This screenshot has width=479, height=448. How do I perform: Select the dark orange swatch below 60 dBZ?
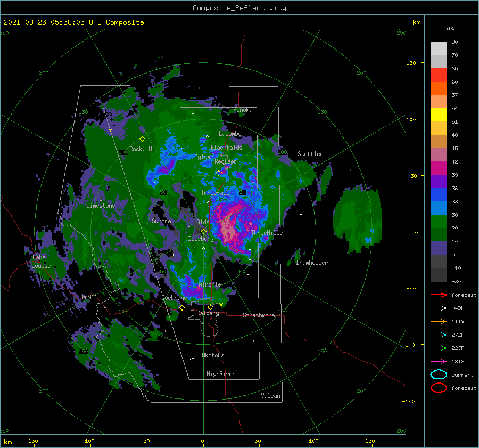click(x=439, y=88)
